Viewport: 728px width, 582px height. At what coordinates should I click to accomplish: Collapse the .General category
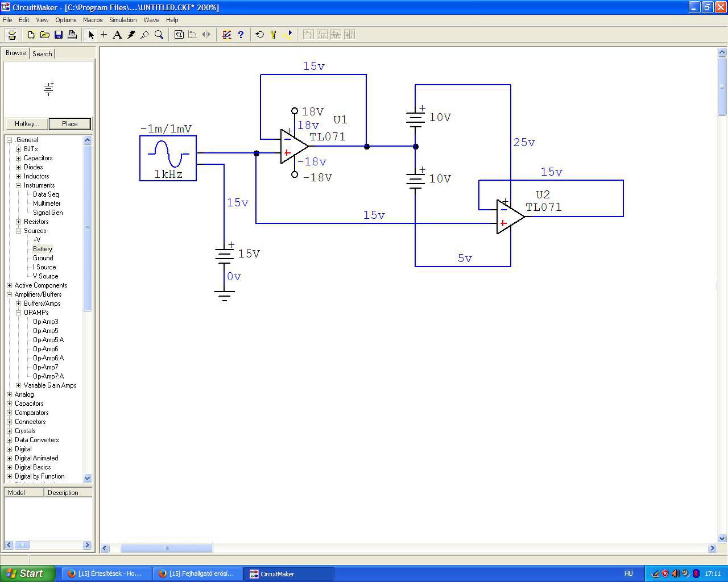pos(10,140)
